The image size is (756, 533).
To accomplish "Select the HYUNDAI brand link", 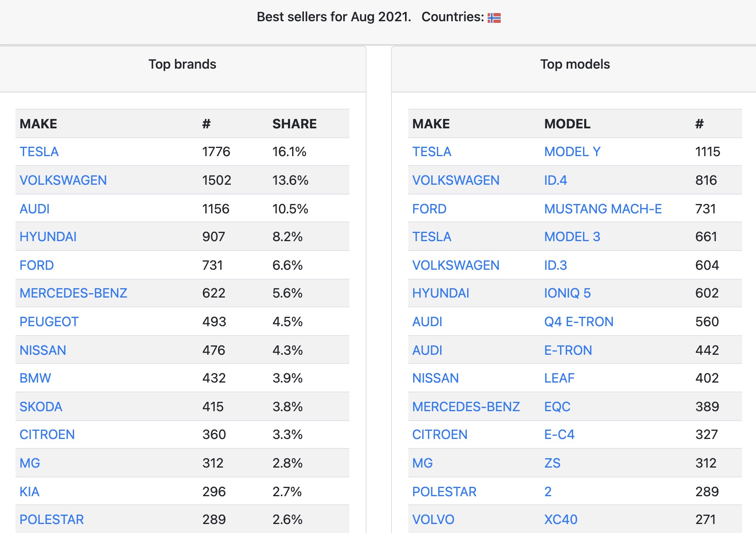I will pyautogui.click(x=48, y=237).
